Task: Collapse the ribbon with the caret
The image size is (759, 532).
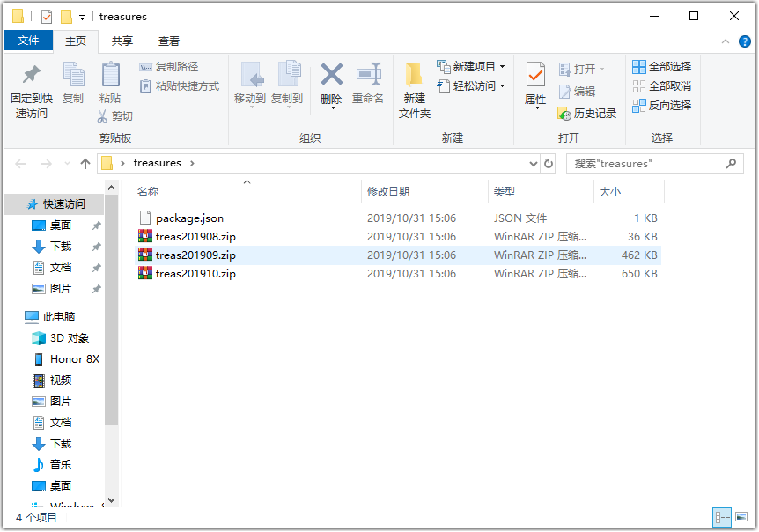Action: click(x=726, y=41)
